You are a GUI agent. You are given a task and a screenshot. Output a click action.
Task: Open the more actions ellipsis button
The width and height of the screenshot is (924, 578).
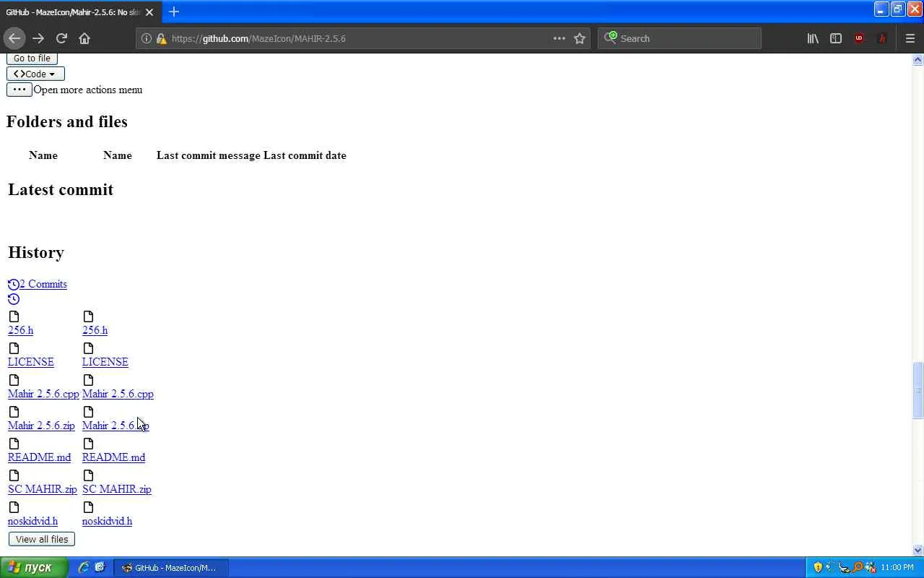click(19, 90)
